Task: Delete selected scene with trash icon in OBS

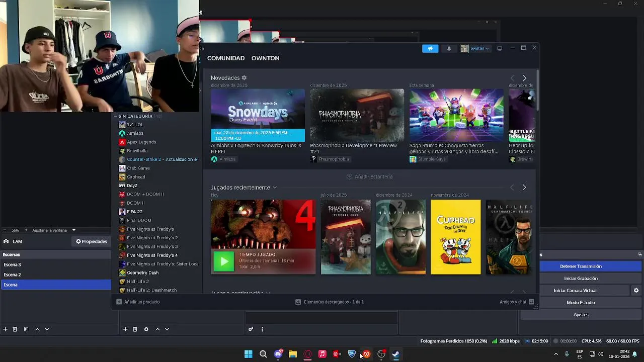Action: point(15,329)
